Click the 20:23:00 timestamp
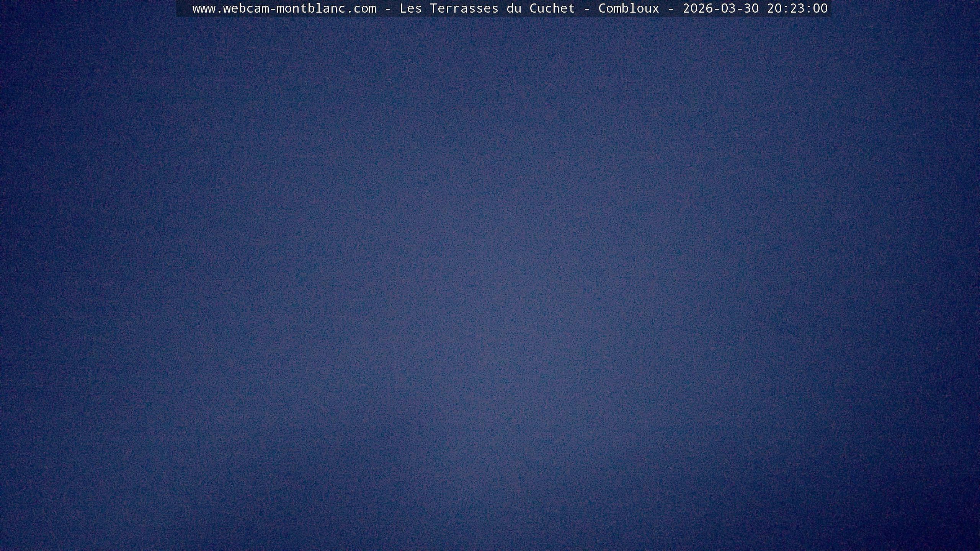 coord(797,8)
